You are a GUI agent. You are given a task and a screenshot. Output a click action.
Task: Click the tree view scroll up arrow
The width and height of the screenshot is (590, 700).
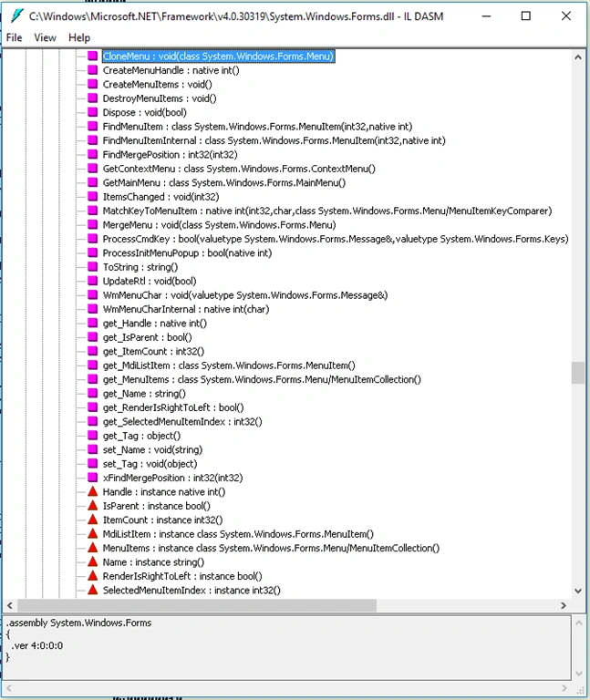point(578,57)
